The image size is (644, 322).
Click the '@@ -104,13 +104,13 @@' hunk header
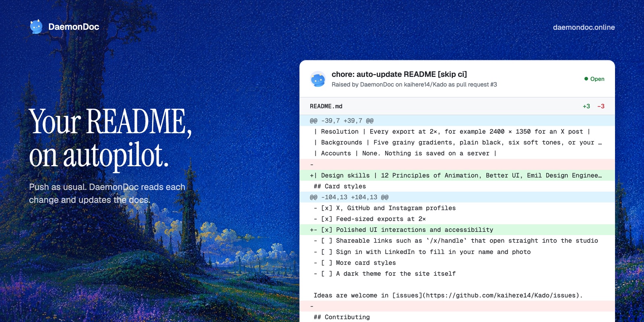(x=457, y=197)
